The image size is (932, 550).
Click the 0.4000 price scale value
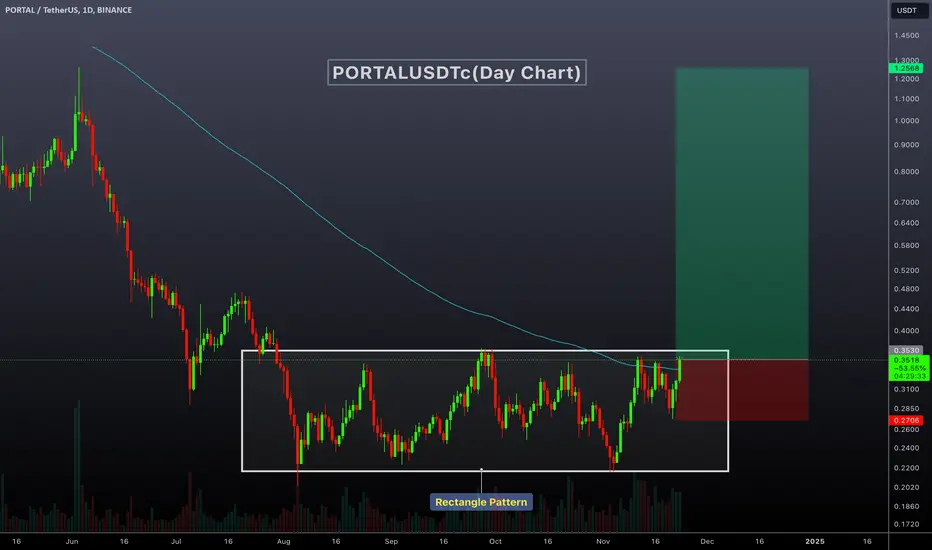[906, 331]
